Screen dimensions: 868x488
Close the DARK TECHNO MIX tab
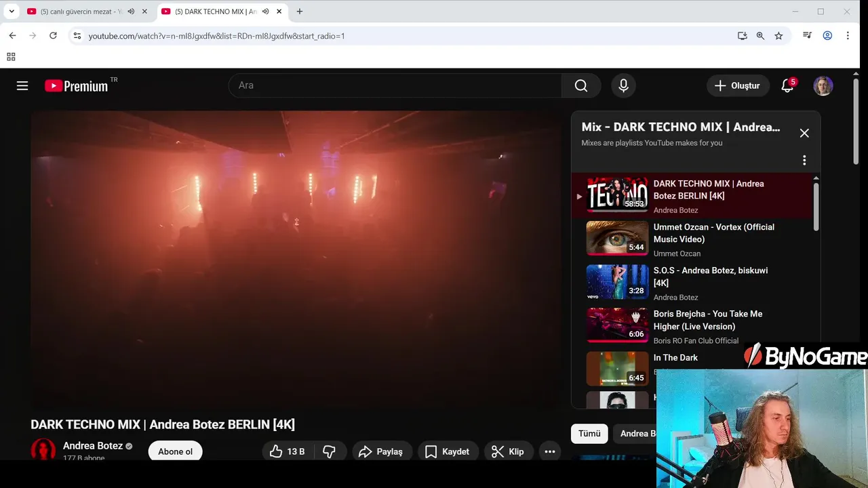[x=279, y=12]
